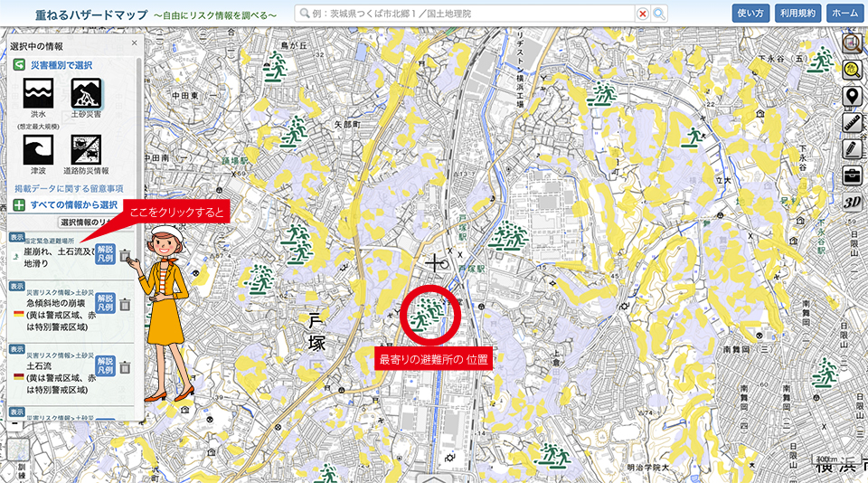
Task: Click the location pin marker tool
Action: pyautogui.click(x=851, y=96)
